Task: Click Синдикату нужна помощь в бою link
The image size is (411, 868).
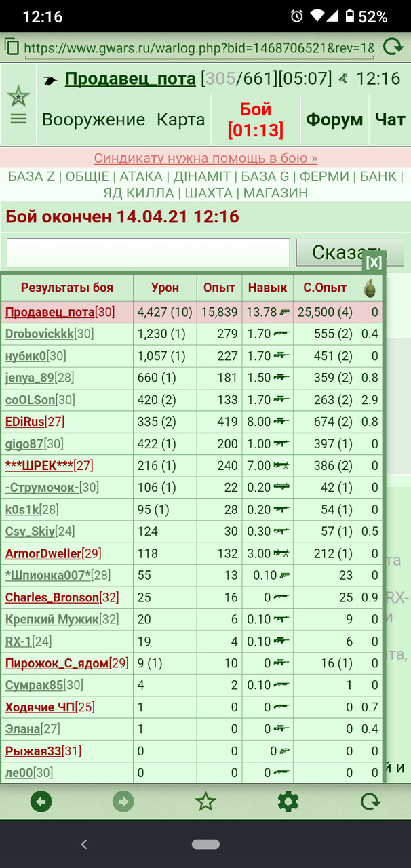Action: [206, 158]
